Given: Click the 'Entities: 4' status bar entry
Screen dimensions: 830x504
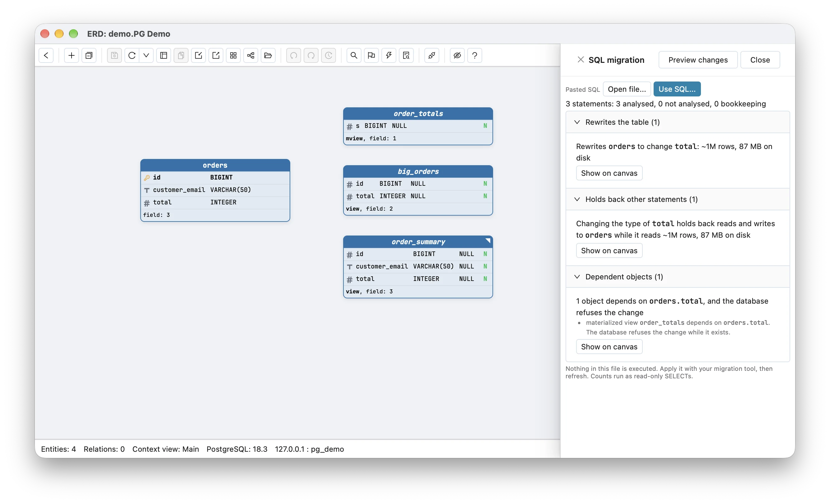Looking at the screenshot, I should [x=58, y=449].
